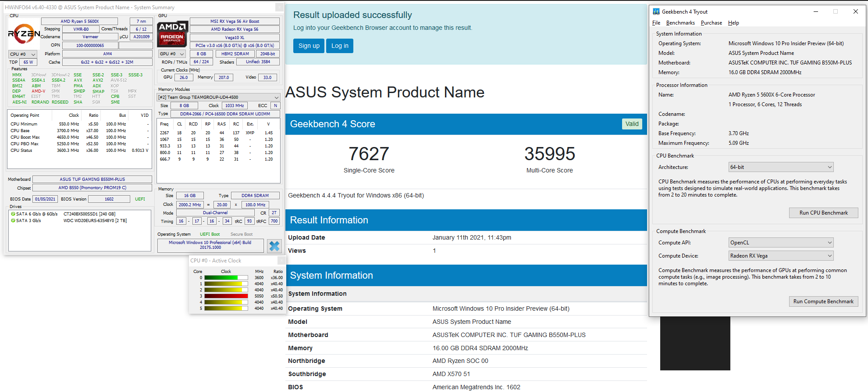868x391 pixels.
Task: Click the Valid badge on Geekbench 4 Score
Action: click(632, 124)
